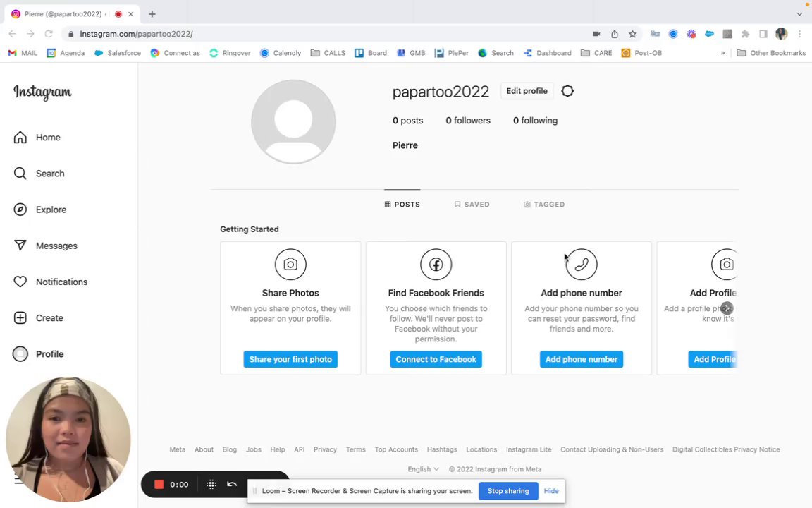Select the camera icon on Share Photos card
This screenshot has height=508, width=812.
290,265
